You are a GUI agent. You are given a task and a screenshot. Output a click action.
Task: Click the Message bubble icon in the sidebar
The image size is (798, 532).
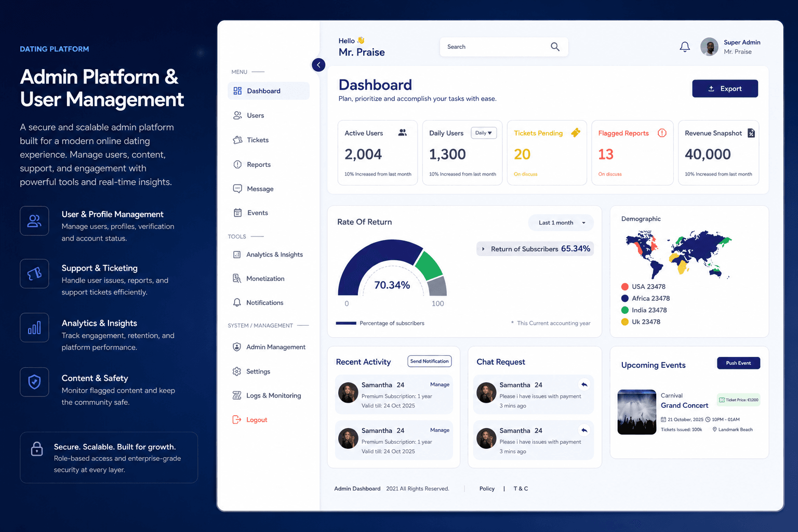pyautogui.click(x=237, y=189)
